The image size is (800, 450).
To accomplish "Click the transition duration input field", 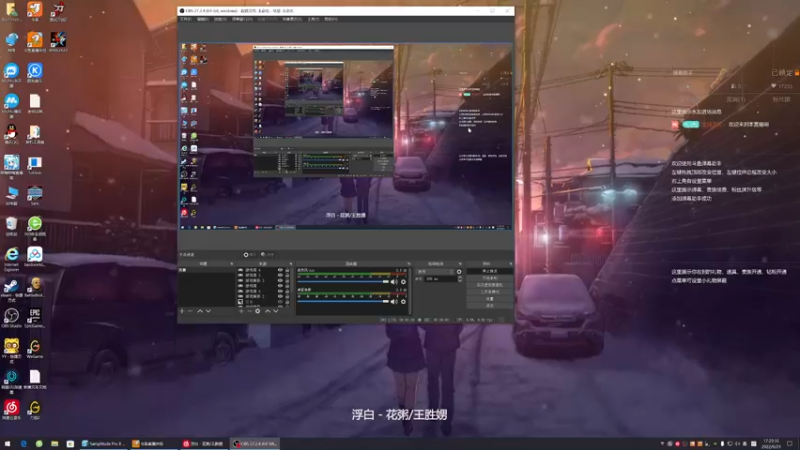I will click(441, 279).
